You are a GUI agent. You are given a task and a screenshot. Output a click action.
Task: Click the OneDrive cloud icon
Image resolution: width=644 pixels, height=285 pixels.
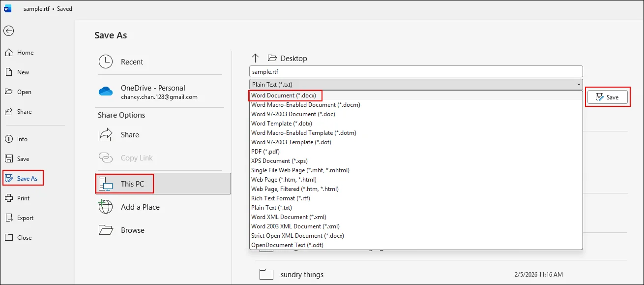(x=106, y=91)
